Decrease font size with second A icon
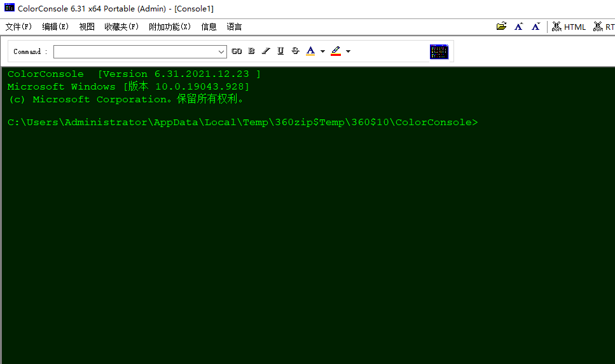The image size is (615, 364). pos(536,27)
